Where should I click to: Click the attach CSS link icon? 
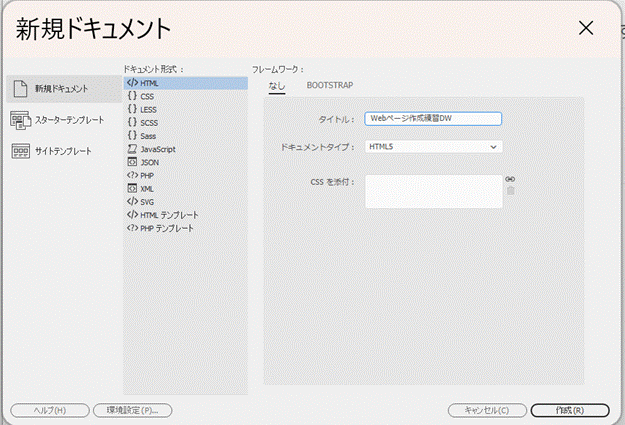pos(510,179)
